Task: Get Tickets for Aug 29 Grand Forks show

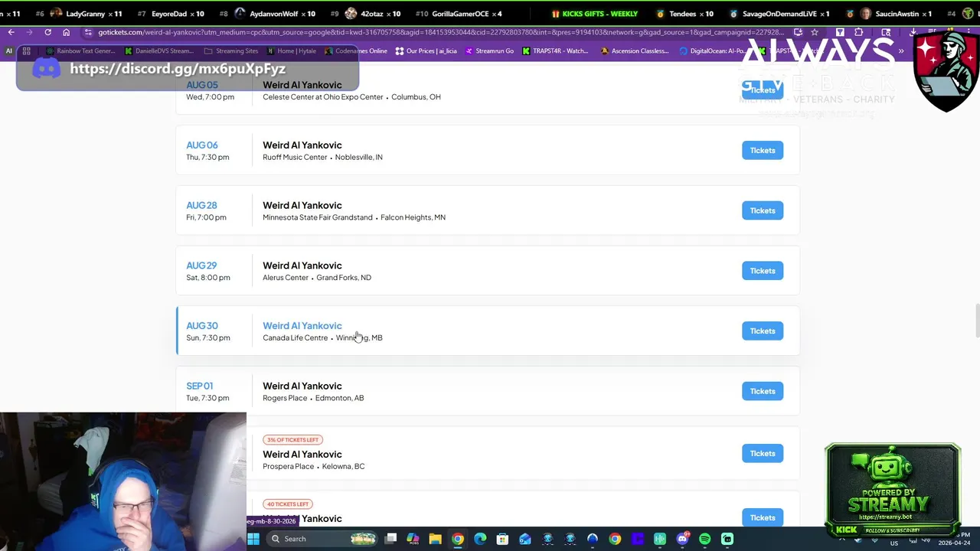Action: coord(763,271)
